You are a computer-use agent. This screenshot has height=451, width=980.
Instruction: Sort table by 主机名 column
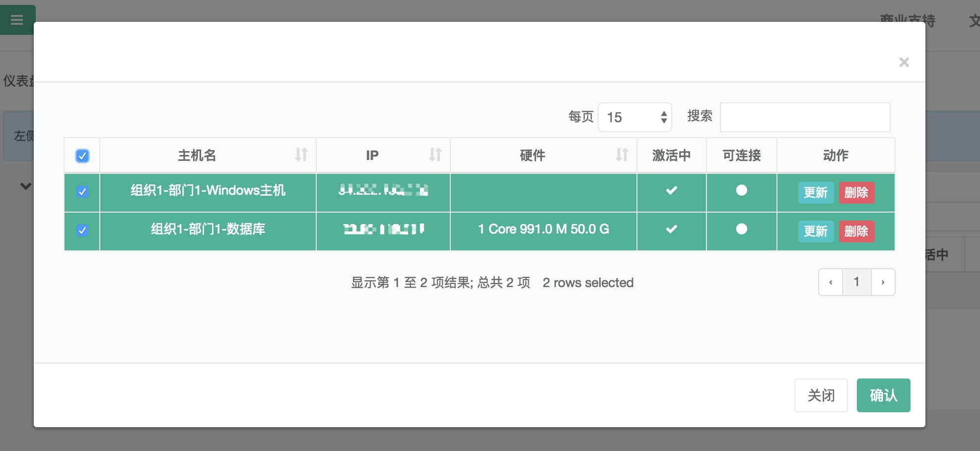pyautogui.click(x=301, y=155)
